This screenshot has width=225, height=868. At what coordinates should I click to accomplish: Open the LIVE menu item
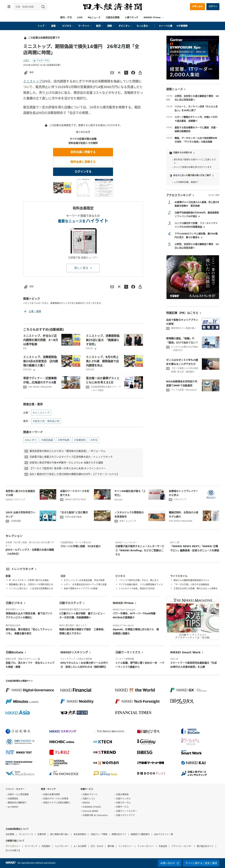pos(80,17)
